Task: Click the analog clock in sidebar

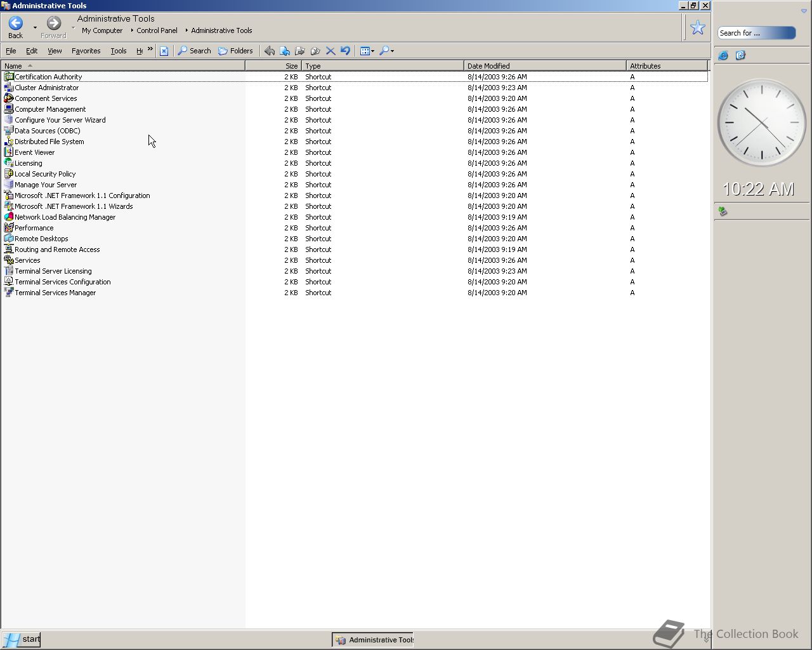Action: (761, 123)
